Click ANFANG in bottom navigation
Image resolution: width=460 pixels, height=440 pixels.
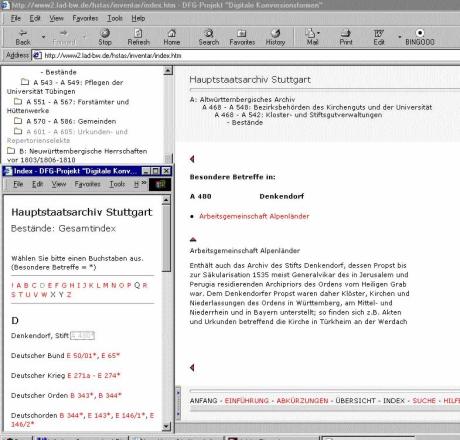point(203,401)
